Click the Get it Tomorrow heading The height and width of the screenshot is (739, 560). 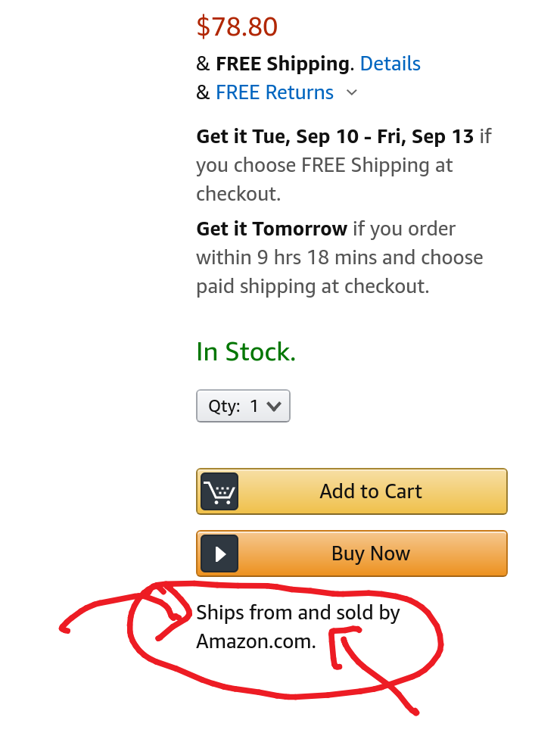[x=272, y=229]
